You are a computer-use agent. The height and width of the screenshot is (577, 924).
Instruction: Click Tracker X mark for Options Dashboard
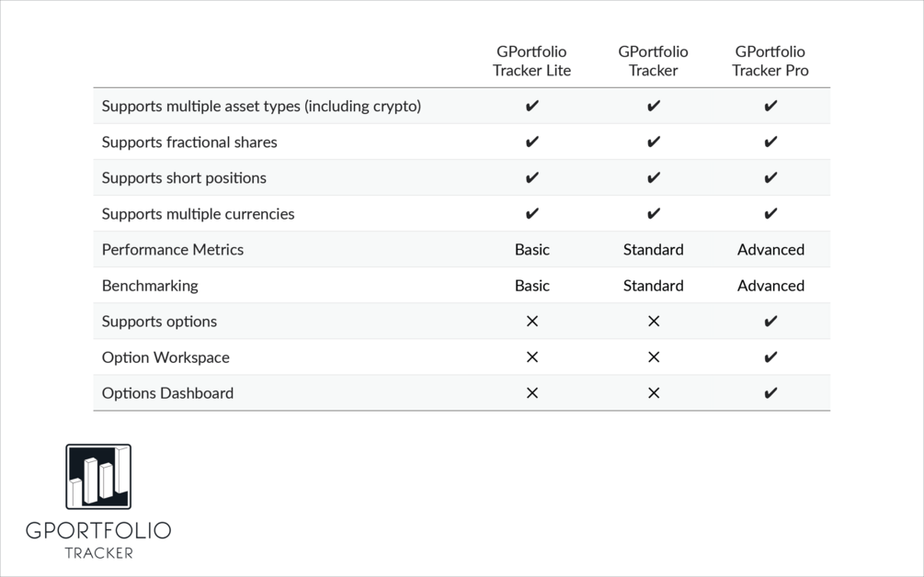tap(654, 393)
